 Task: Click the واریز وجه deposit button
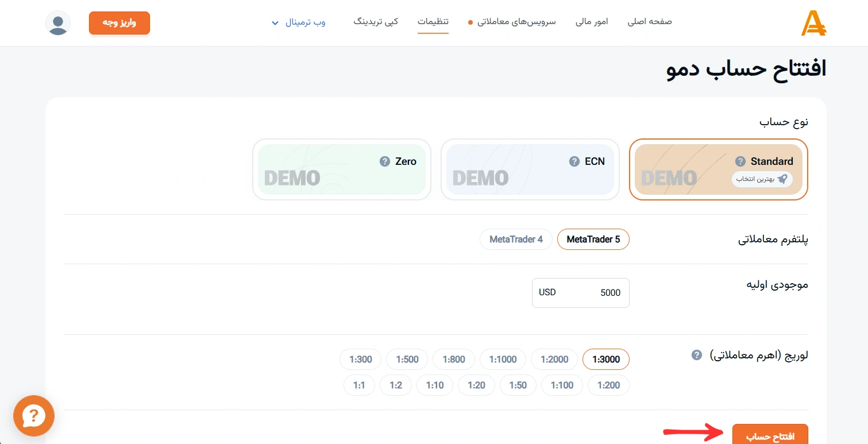point(119,23)
